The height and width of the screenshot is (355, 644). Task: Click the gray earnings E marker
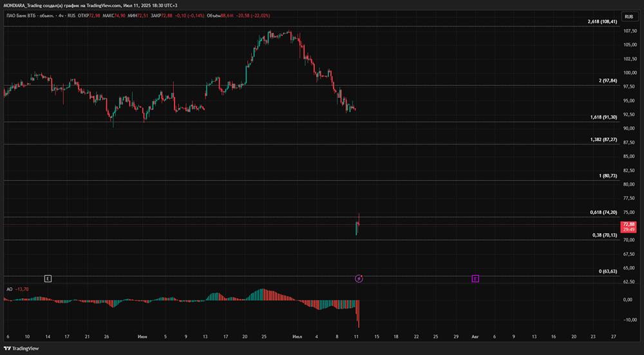point(48,278)
